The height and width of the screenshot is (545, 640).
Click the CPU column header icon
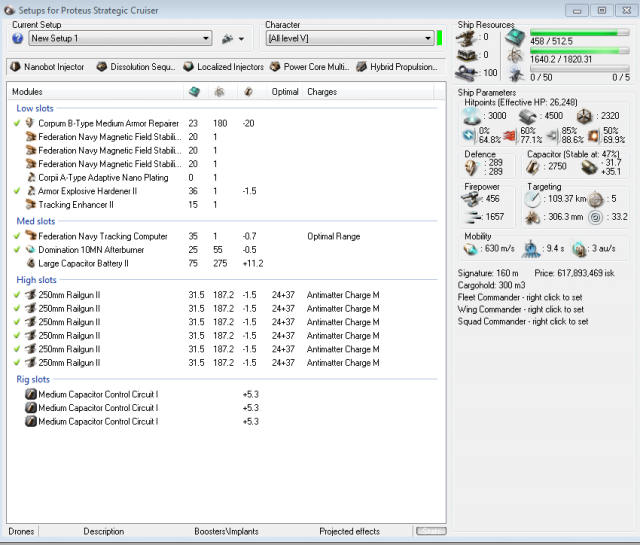point(195,92)
